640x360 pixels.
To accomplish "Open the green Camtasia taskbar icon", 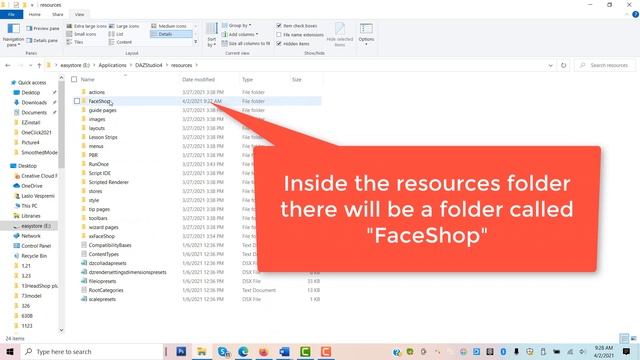I will (305, 352).
